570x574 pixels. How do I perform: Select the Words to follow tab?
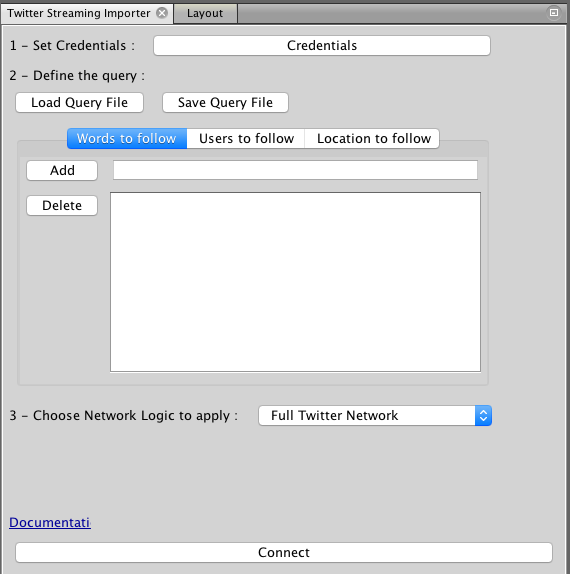pos(127,138)
